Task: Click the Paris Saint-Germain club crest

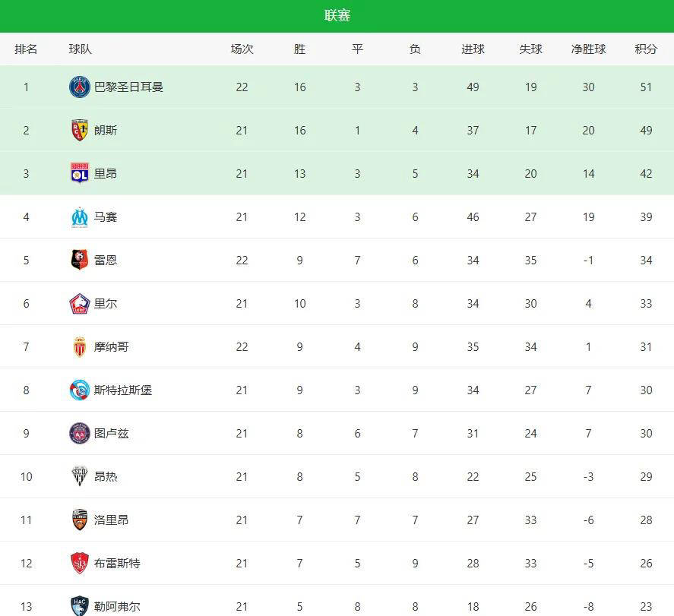Action: click(80, 87)
